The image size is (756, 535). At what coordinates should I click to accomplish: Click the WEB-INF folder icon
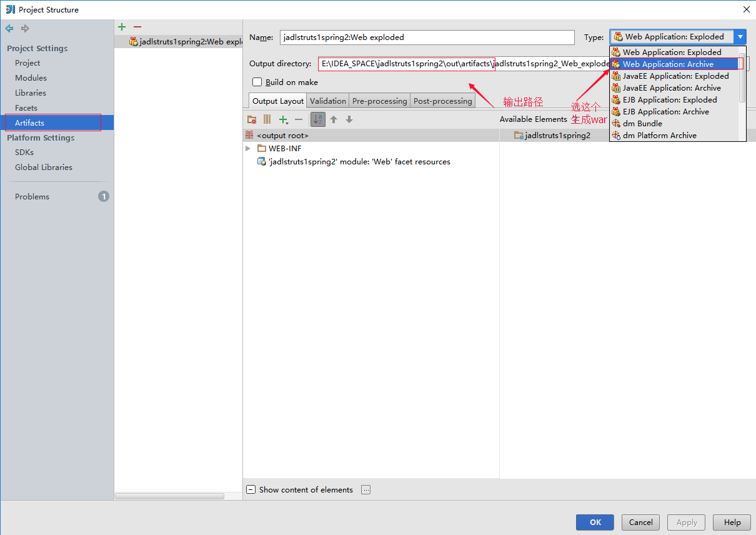pyautogui.click(x=262, y=149)
